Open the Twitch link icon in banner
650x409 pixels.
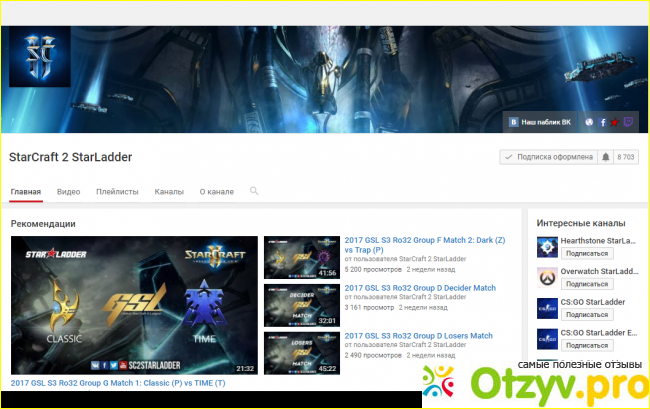[629, 122]
